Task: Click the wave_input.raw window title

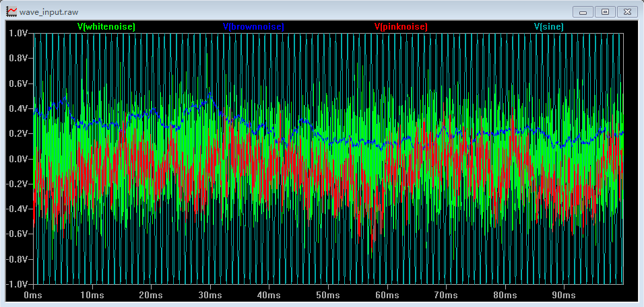Action: [49, 12]
